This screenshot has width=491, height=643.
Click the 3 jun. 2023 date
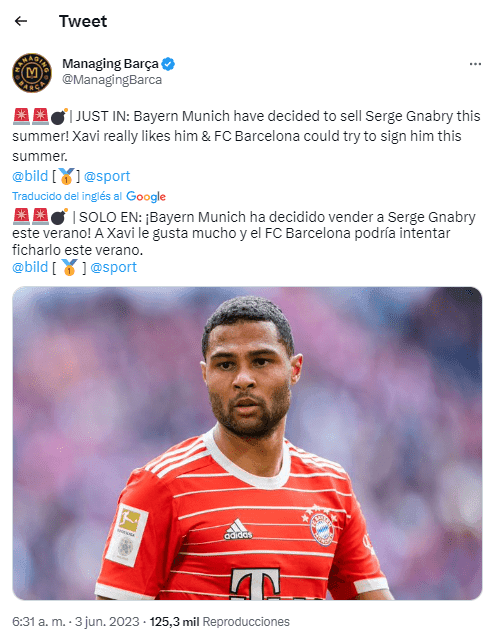pyautogui.click(x=107, y=622)
